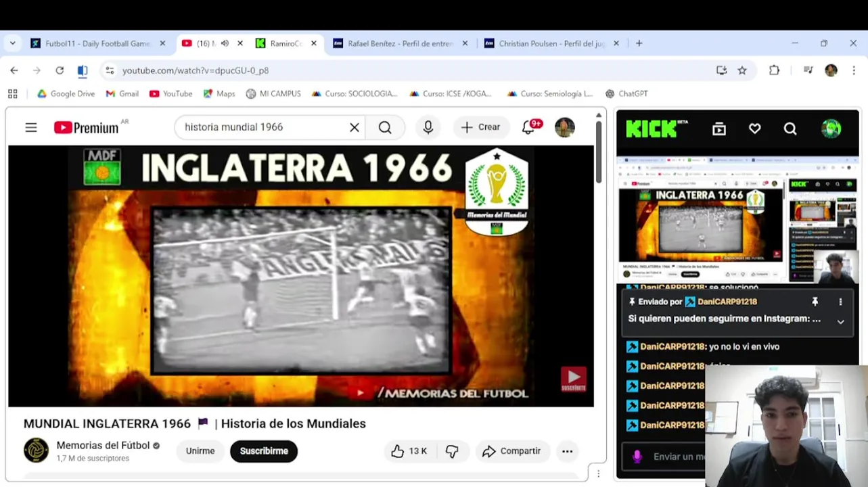Search by voice with the microphone
868x487 pixels.
point(428,127)
